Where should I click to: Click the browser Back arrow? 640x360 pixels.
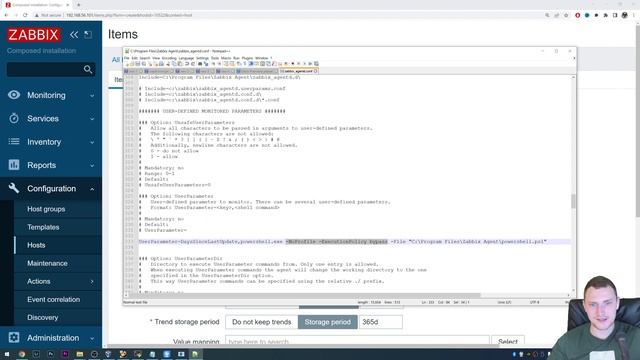point(6,15)
